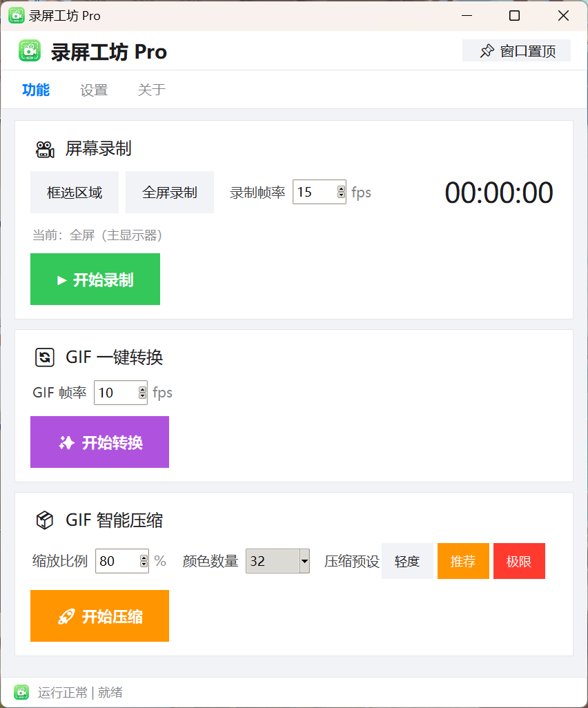This screenshot has height=708, width=588.
Task: Click the 颜色数量 label
Action: (x=210, y=561)
